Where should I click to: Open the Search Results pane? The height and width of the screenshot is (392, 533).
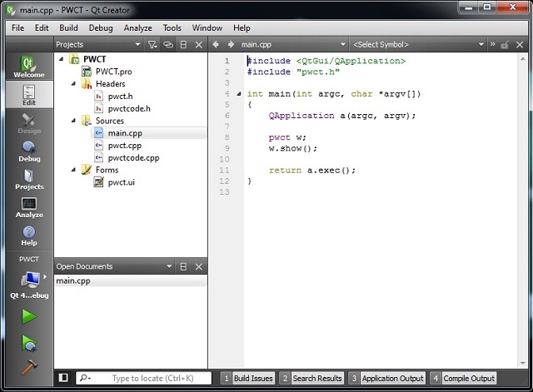click(311, 378)
